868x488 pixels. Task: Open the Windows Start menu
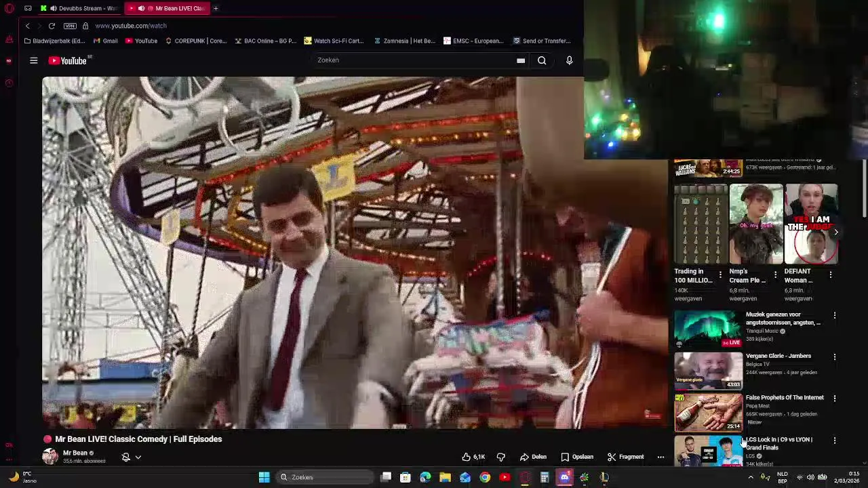(264, 477)
